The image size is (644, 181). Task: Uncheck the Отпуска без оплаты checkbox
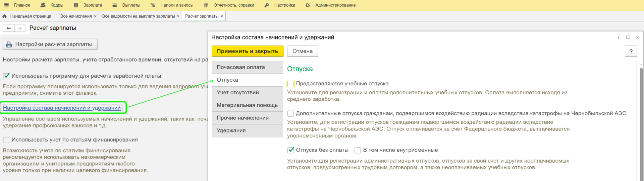pyautogui.click(x=291, y=150)
